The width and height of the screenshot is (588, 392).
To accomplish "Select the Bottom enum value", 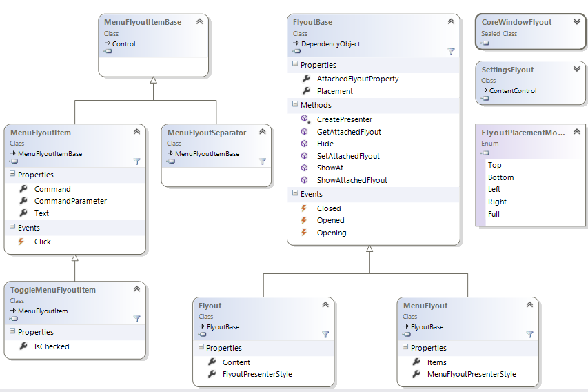I will coord(500,177).
